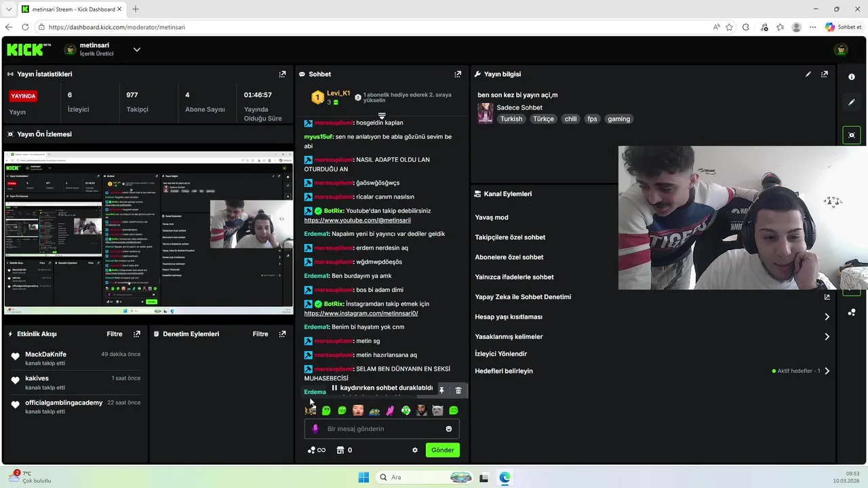Open chat settings gear icon
Viewport: 868px width, 488px height.
point(415,450)
